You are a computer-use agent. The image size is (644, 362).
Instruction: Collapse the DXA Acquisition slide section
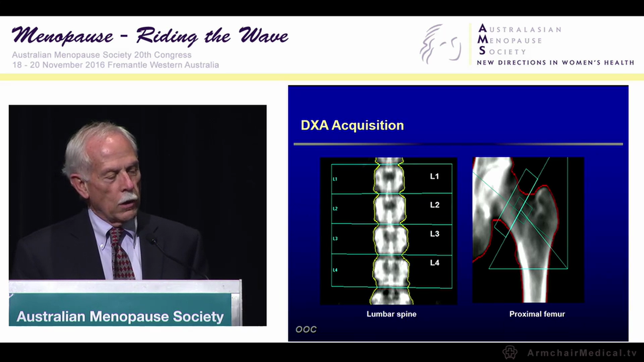[352, 125]
